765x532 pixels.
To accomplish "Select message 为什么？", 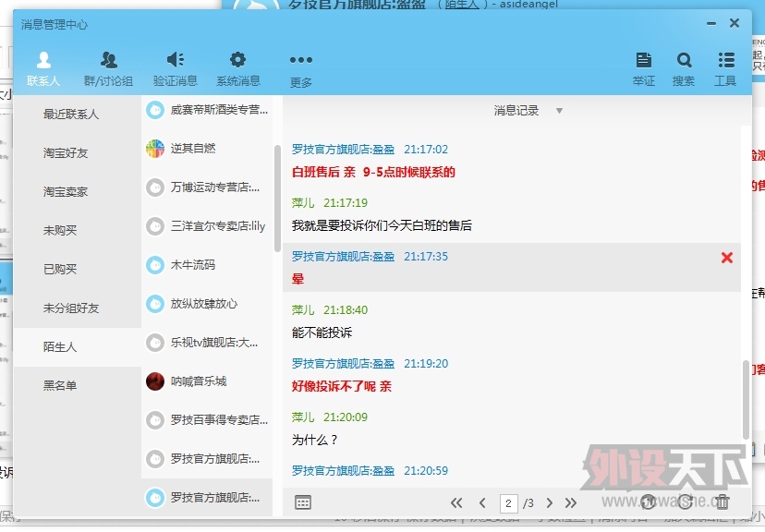I will [315, 440].
